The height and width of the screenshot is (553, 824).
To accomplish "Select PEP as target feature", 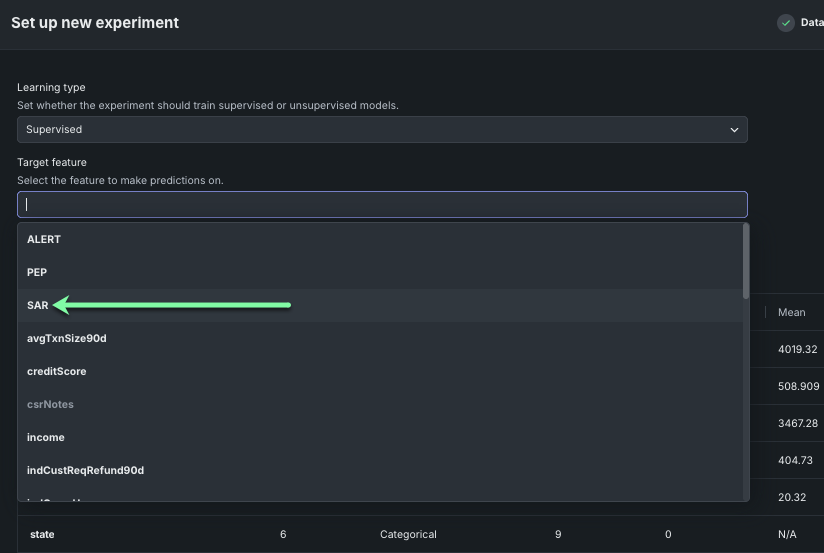I will coord(37,272).
